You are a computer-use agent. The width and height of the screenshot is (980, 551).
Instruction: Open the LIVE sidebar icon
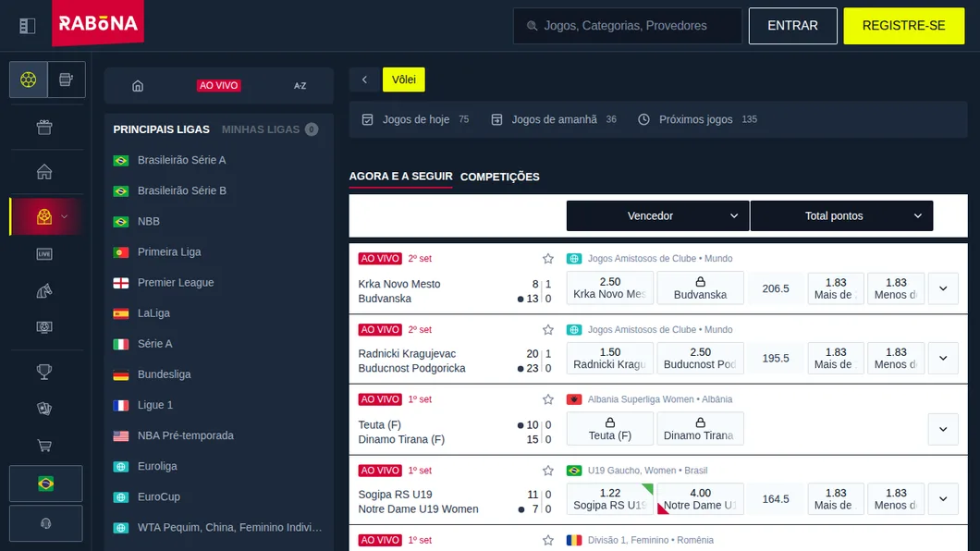[x=44, y=253]
